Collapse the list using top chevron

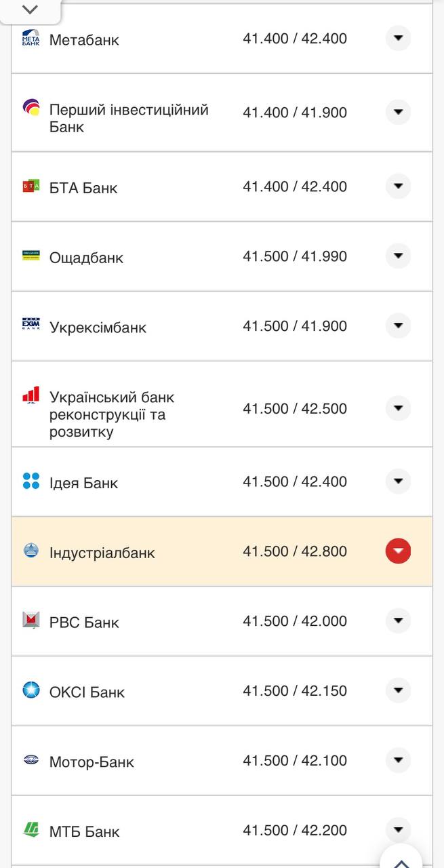point(28,9)
